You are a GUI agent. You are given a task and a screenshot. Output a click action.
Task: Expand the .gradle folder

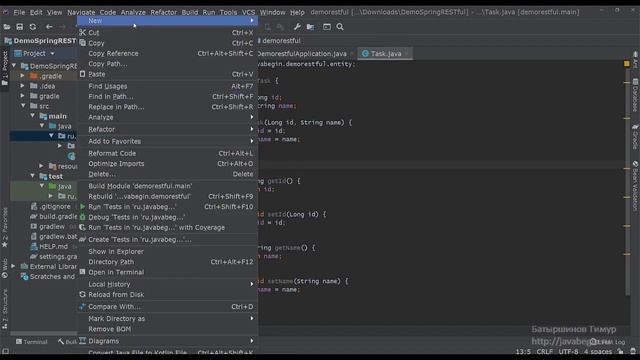coord(23,76)
